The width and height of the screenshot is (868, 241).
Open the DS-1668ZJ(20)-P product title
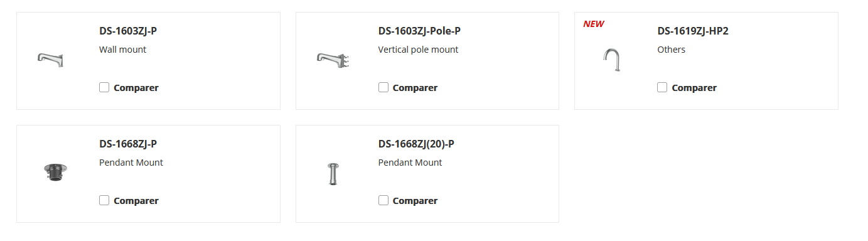point(416,144)
